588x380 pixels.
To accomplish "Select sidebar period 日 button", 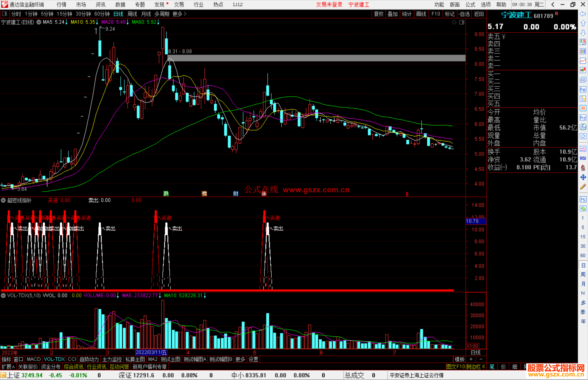I will pyautogui.click(x=583, y=265).
